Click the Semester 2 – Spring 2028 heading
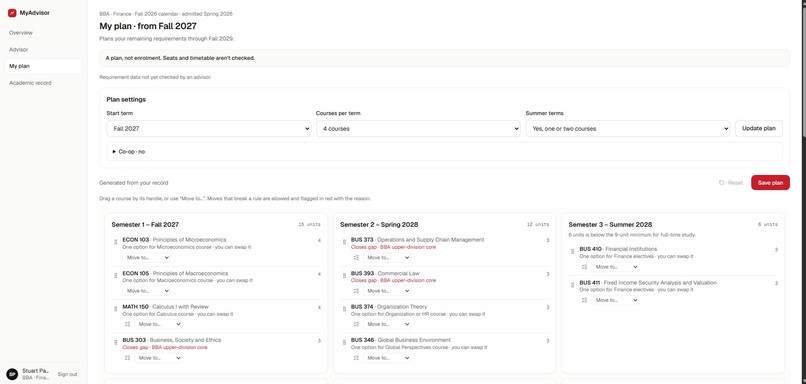Viewport: 806px width, 384px height. point(379,225)
